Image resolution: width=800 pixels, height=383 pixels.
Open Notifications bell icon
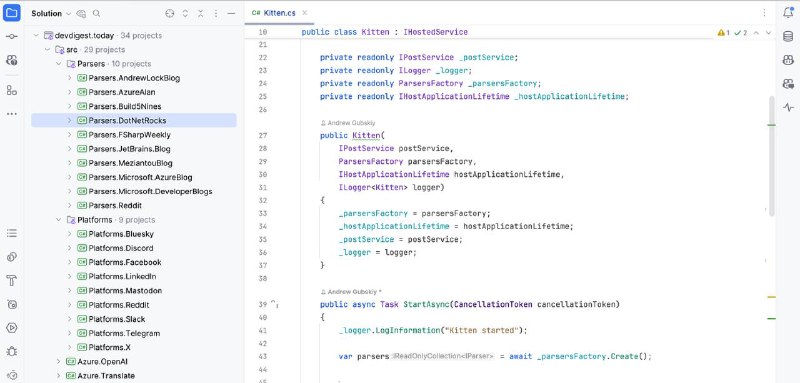point(788,13)
